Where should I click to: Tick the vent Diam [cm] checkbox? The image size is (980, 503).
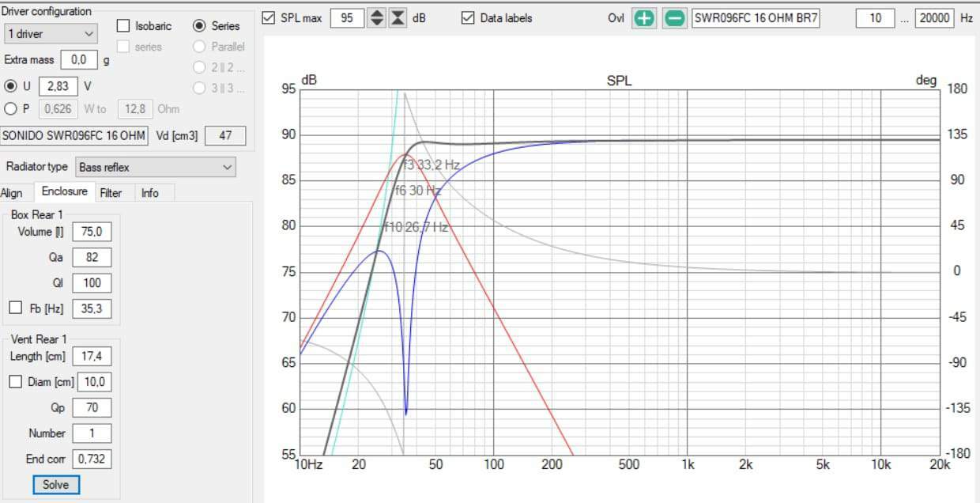click(x=15, y=382)
